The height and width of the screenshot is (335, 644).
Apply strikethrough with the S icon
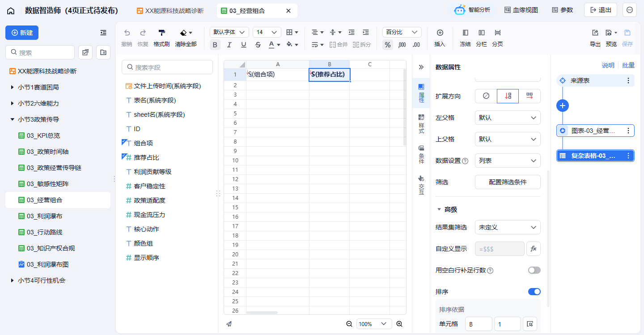pos(258,45)
